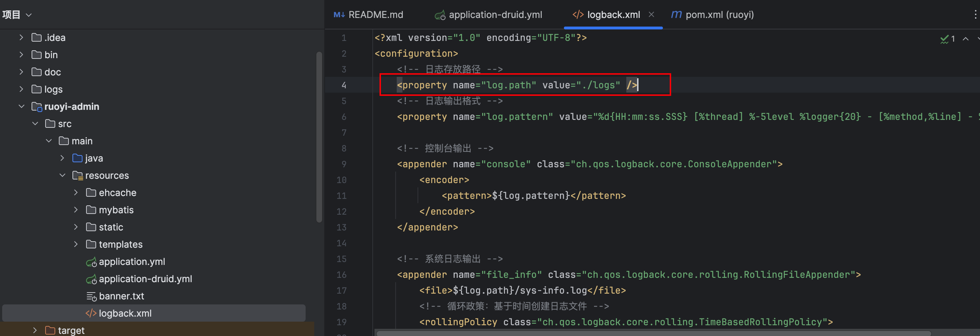Close the logback.xml tab
980x336 pixels.
(651, 14)
